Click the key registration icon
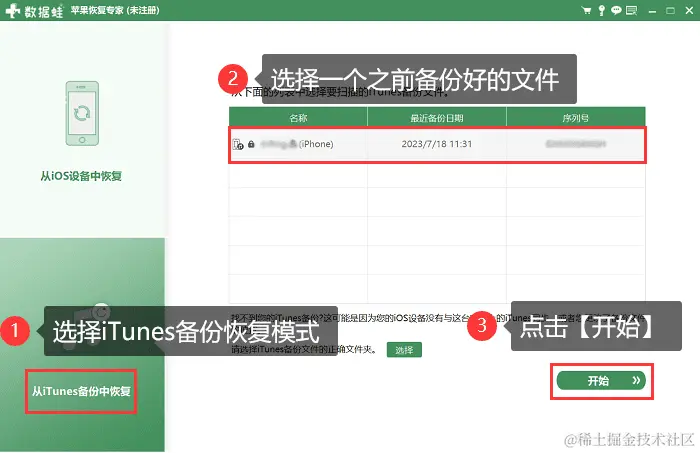The height and width of the screenshot is (453, 700). (601, 10)
